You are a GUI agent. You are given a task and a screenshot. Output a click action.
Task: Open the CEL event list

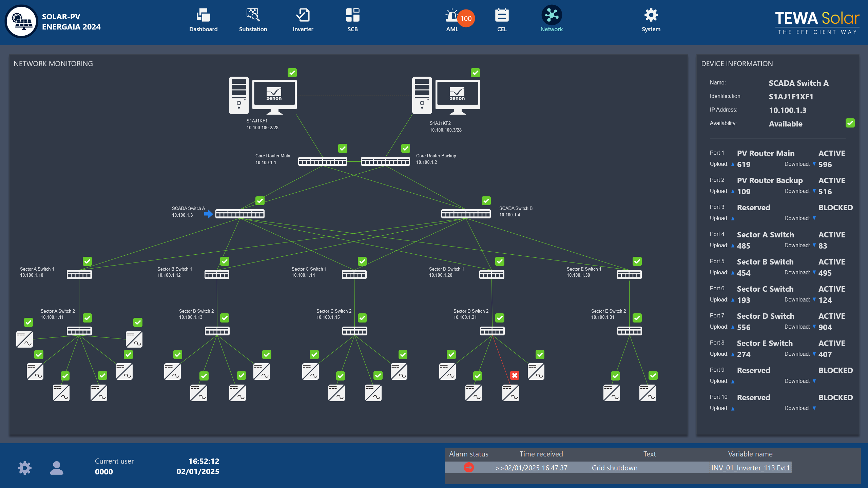(502, 20)
